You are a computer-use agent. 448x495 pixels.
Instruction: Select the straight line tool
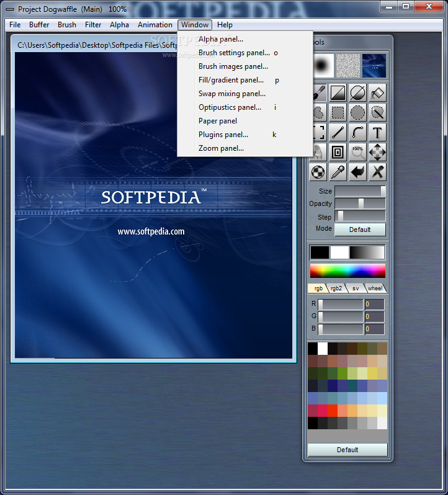click(338, 132)
